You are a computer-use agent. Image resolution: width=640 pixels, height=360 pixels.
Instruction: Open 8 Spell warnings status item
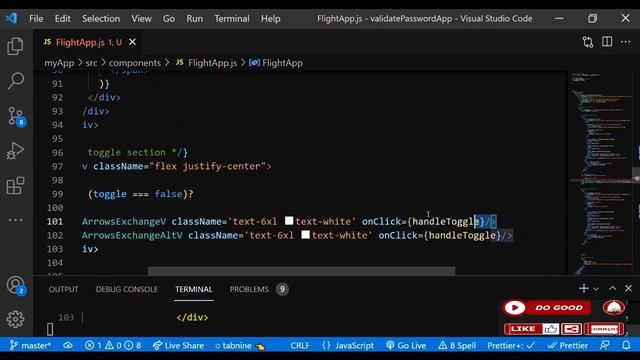point(457,346)
